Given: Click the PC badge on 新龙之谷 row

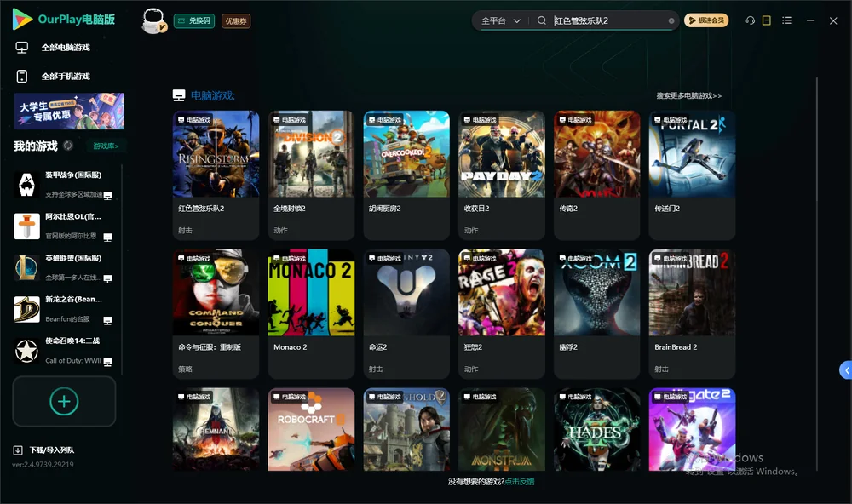Looking at the screenshot, I should click(x=107, y=320).
